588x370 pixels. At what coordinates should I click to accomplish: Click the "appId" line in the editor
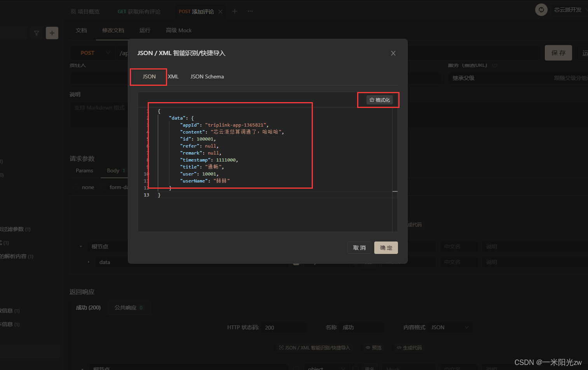224,125
